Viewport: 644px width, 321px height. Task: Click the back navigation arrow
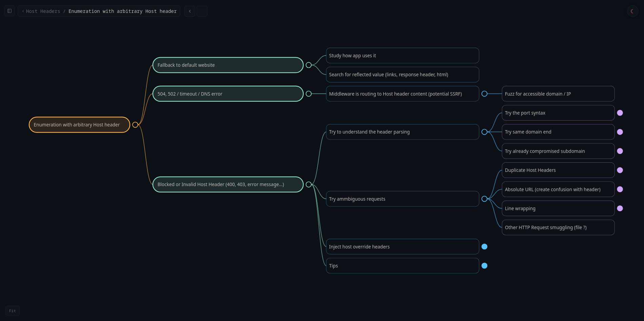189,11
